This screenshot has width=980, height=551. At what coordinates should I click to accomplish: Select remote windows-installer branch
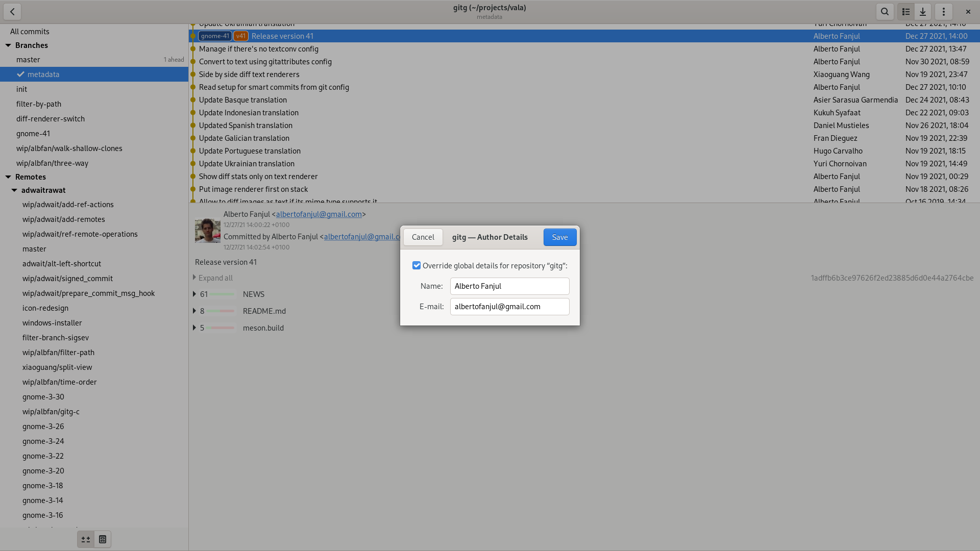click(x=94, y=323)
